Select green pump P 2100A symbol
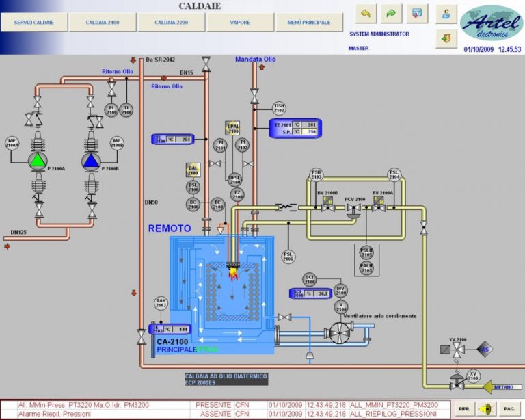525x420 pixels. pos(38,161)
